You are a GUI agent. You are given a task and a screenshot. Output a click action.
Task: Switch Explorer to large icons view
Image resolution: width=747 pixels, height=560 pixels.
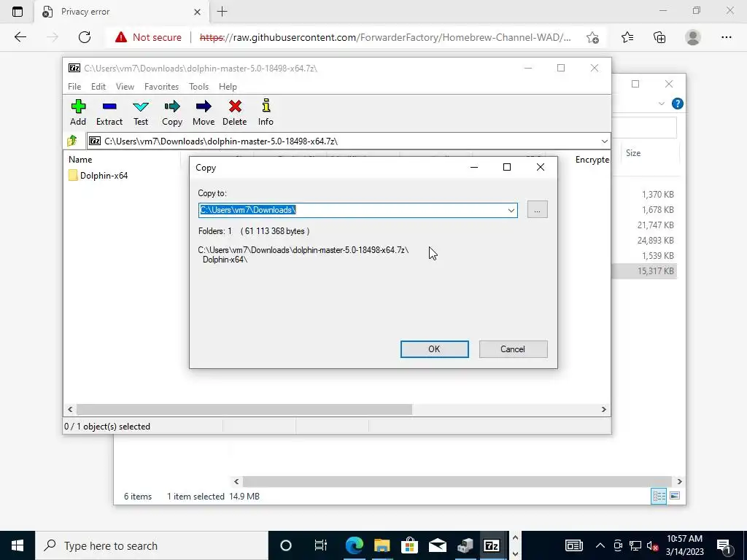pos(675,496)
